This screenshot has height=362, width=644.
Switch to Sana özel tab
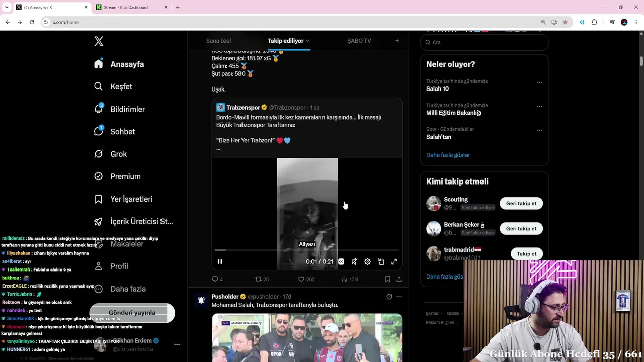218,41
